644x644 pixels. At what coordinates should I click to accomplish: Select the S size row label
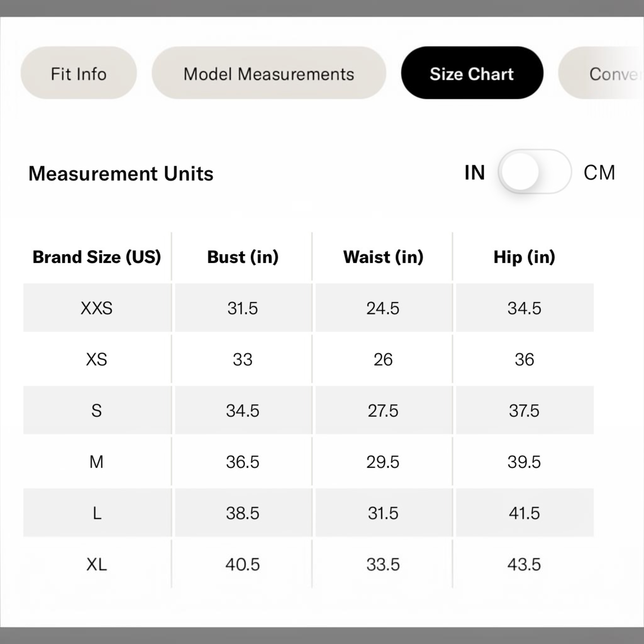[x=97, y=410]
